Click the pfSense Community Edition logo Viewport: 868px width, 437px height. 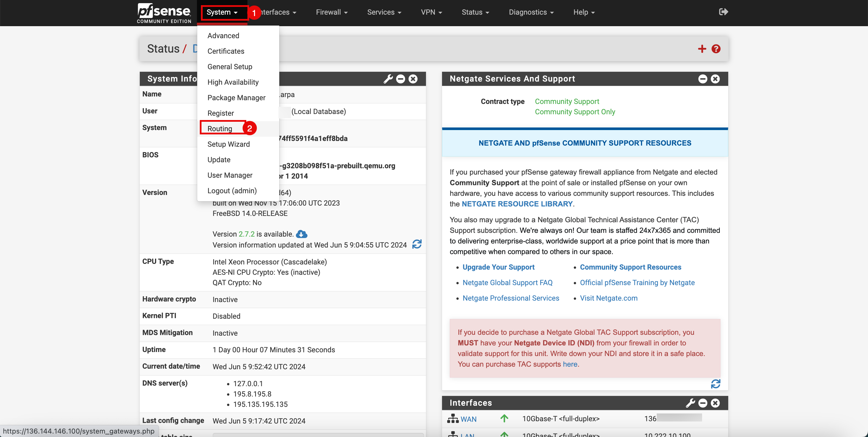(x=164, y=13)
